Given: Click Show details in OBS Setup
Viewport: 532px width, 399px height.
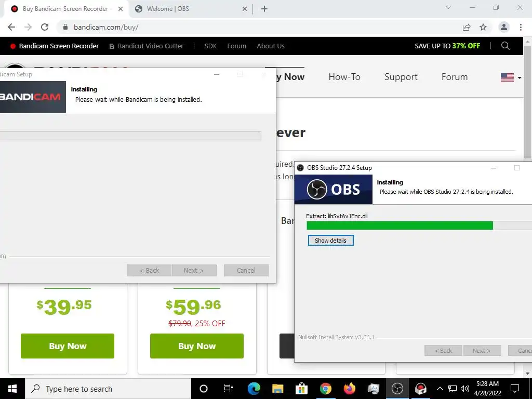Looking at the screenshot, I should click(331, 240).
